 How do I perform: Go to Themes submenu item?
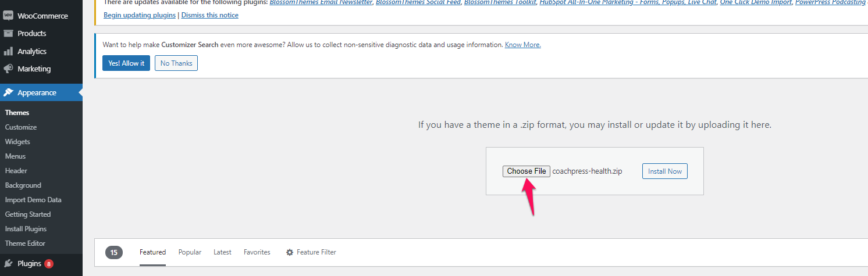(17, 113)
